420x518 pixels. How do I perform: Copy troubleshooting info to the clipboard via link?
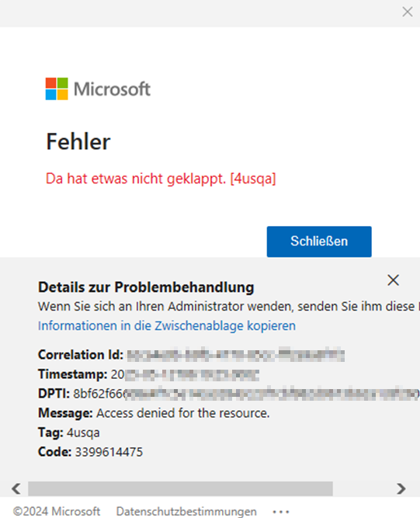[x=167, y=325]
